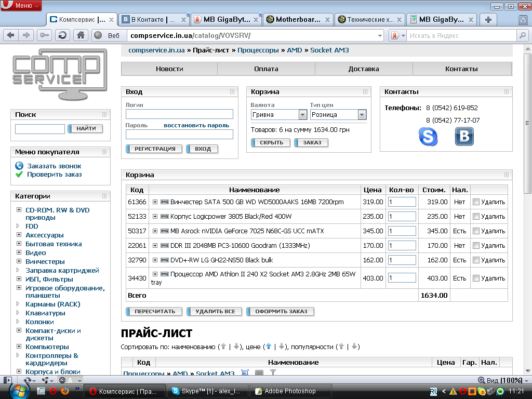Go to browser Home icon
Viewport: 532px width, 399px height.
tap(81, 35)
